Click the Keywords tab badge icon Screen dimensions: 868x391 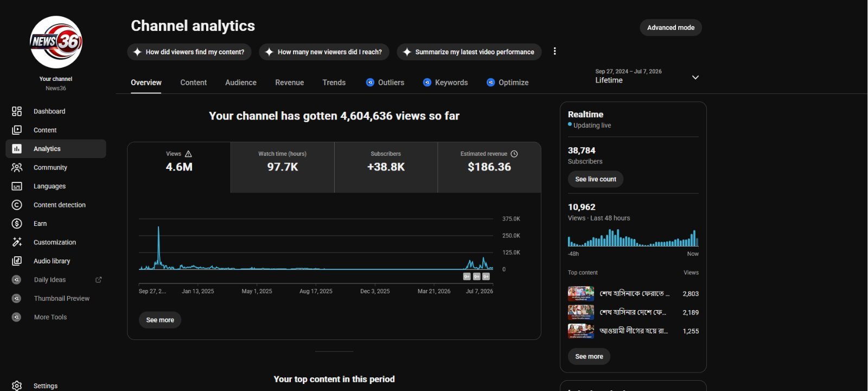pyautogui.click(x=427, y=83)
